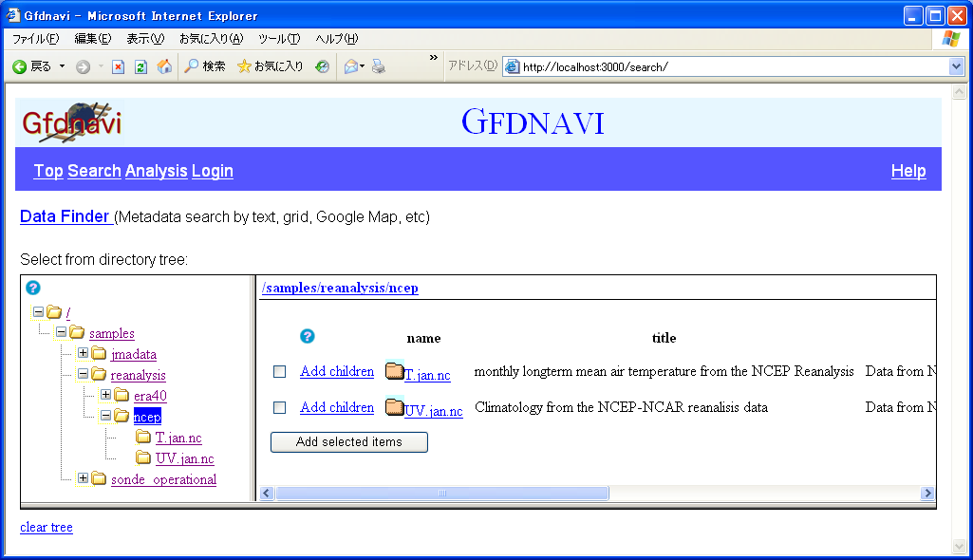Click the clear tree link

click(x=47, y=527)
